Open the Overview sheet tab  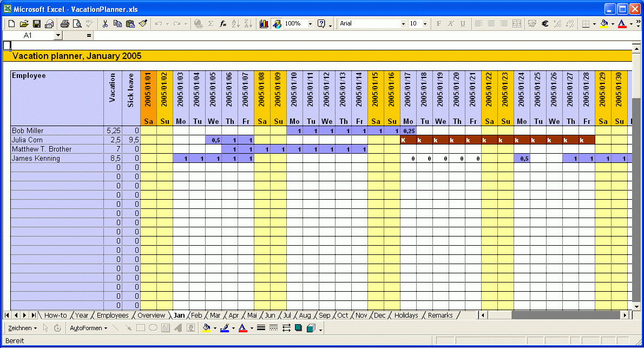(x=151, y=316)
